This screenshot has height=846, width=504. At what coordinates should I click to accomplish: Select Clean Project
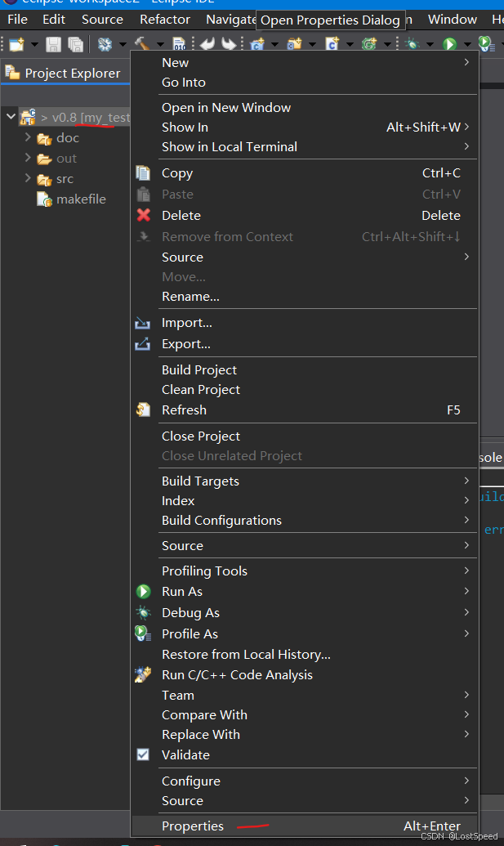305,390
